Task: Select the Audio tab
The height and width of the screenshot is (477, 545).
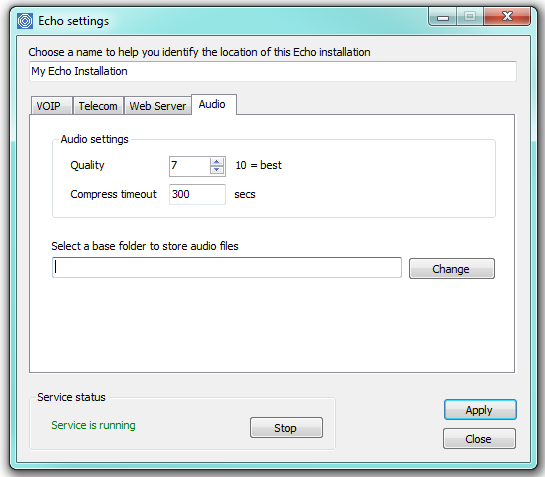Action: (213, 104)
